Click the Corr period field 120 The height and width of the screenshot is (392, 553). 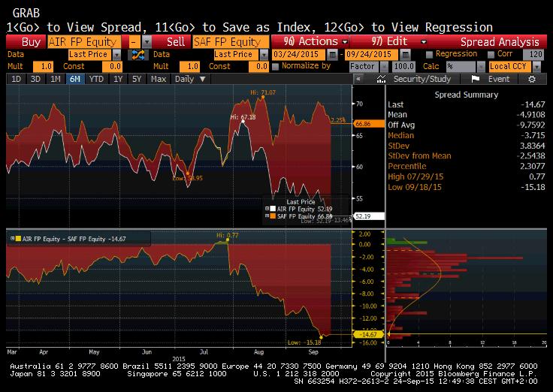533,54
